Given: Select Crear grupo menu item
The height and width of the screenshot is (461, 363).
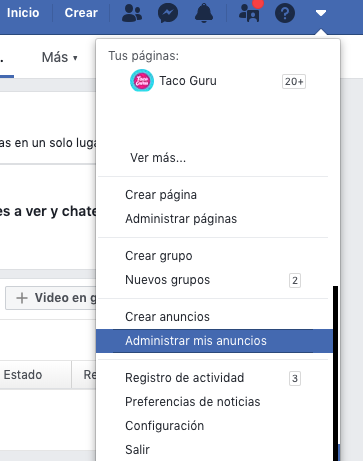Looking at the screenshot, I should pos(159,256).
